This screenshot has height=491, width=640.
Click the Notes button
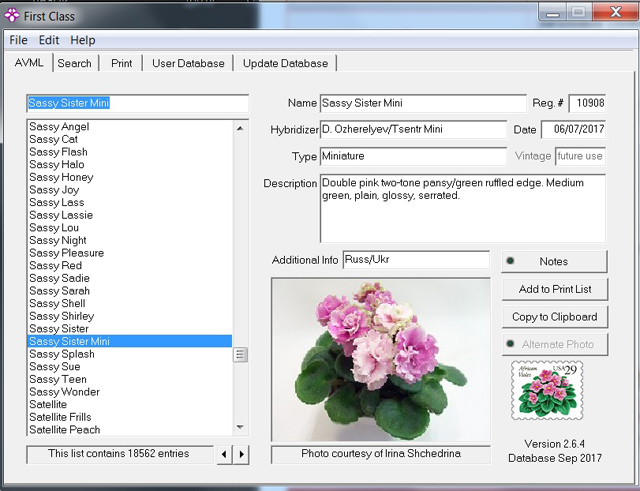click(554, 261)
